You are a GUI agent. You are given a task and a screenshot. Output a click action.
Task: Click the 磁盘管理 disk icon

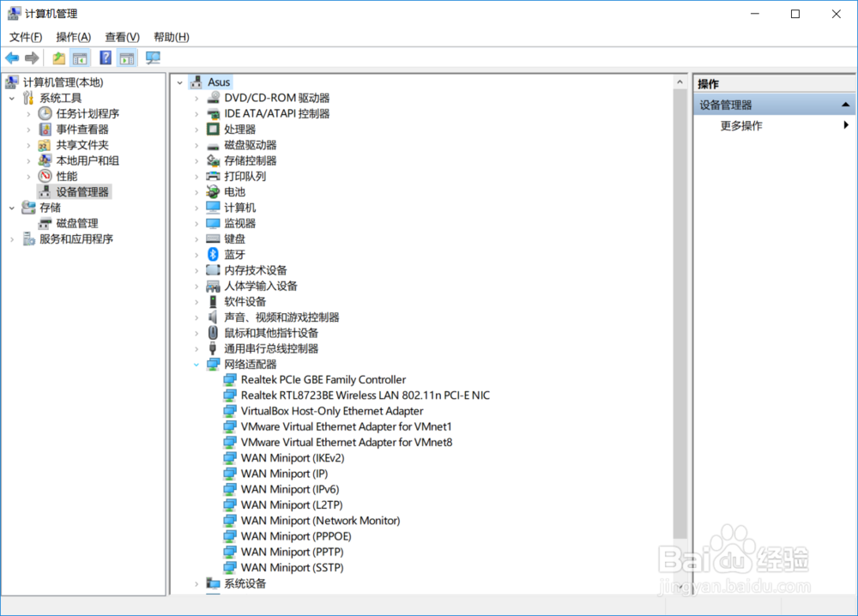pyautogui.click(x=45, y=223)
